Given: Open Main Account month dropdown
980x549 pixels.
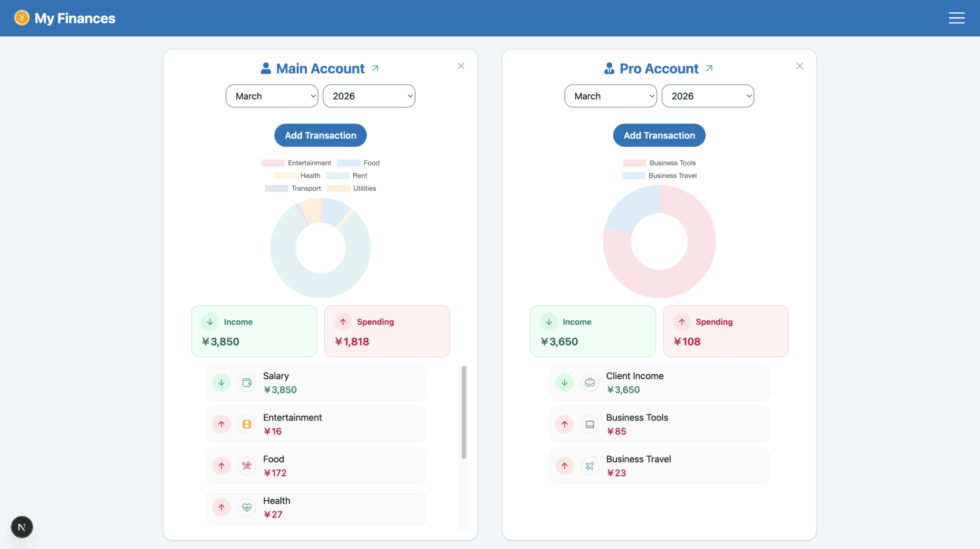Looking at the screenshot, I should coord(272,96).
